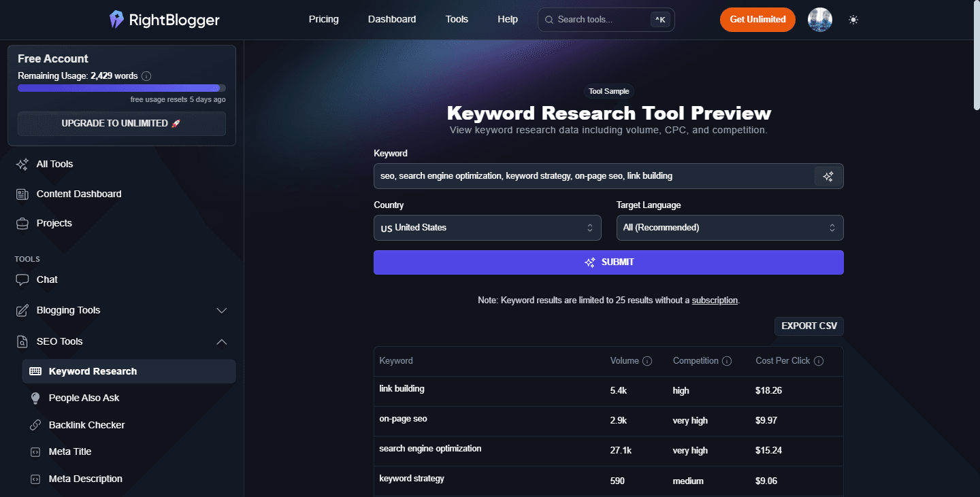
Task: Select the 'keyword strategy' keyword cell
Action: tap(412, 479)
